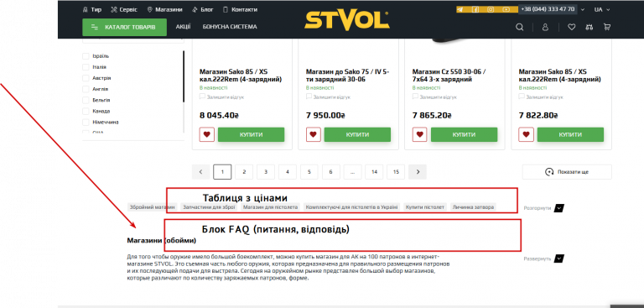
Task: Open the compare scales icon in header
Action: (589, 27)
